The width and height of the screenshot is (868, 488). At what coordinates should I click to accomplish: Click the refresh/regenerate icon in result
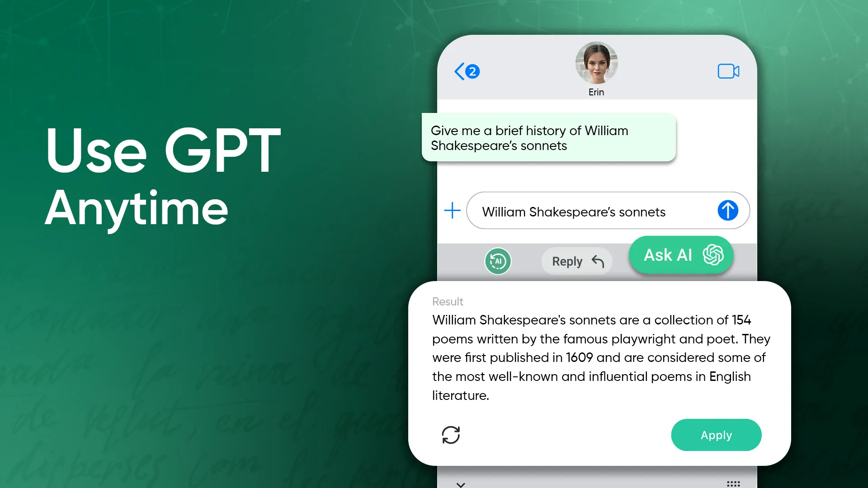(451, 434)
